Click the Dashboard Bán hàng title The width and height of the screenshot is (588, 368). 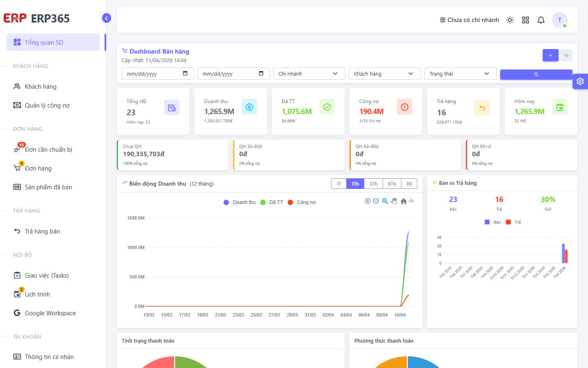pyautogui.click(x=159, y=52)
